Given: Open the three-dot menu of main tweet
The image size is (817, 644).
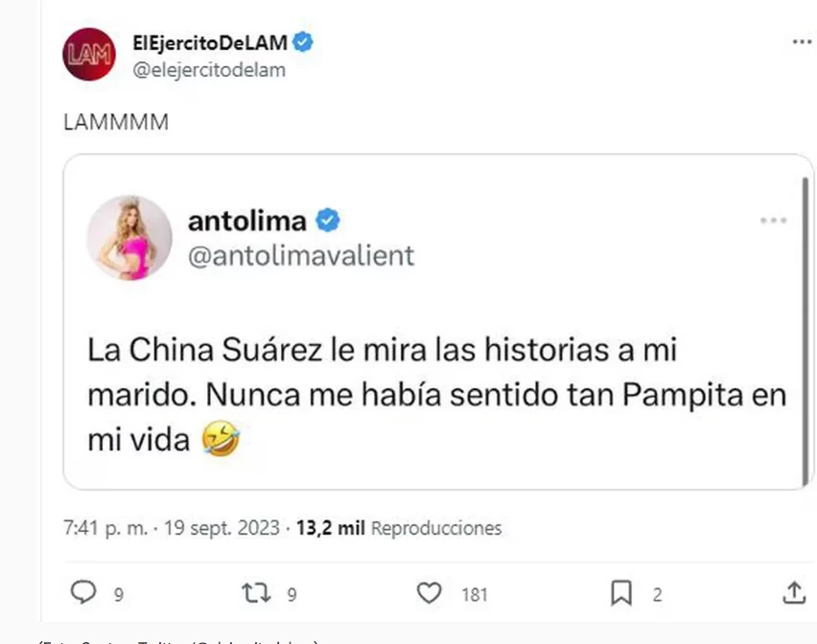Looking at the screenshot, I should coord(803,41).
